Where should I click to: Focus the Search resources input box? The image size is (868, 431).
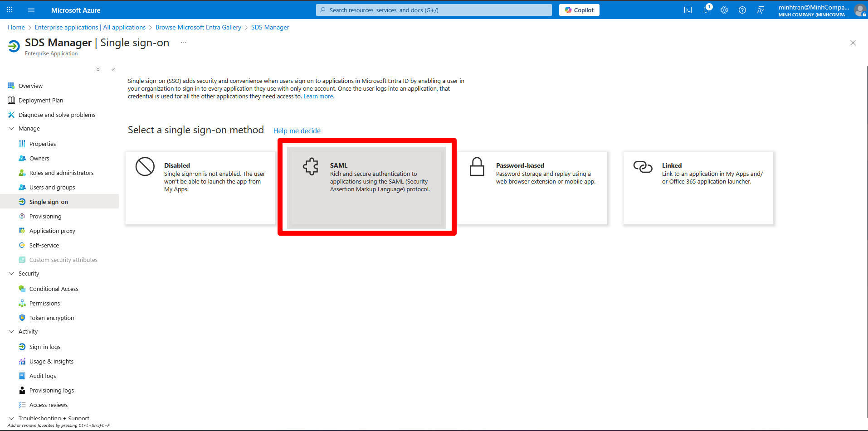point(434,10)
